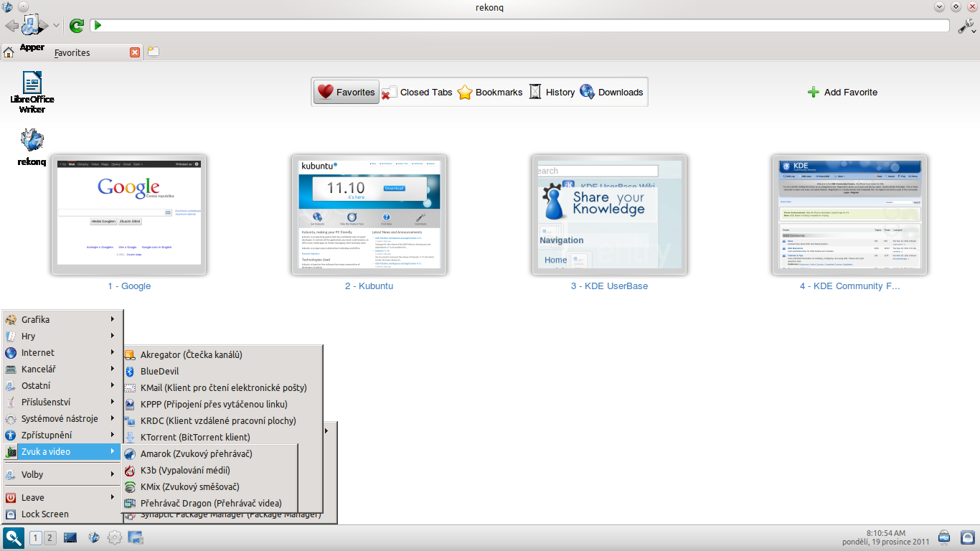The width and height of the screenshot is (980, 551).
Task: Switch to virtual desktop 1
Action: [x=36, y=538]
